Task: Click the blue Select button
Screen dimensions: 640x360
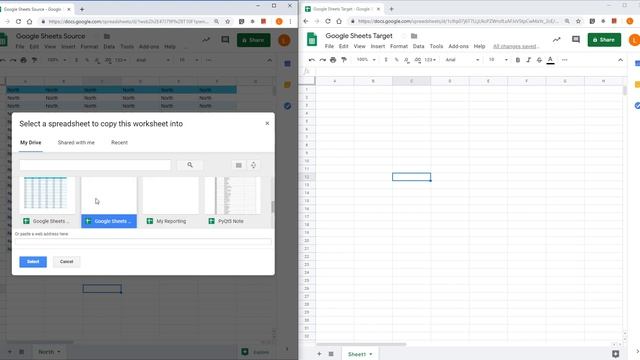Action: (x=33, y=262)
